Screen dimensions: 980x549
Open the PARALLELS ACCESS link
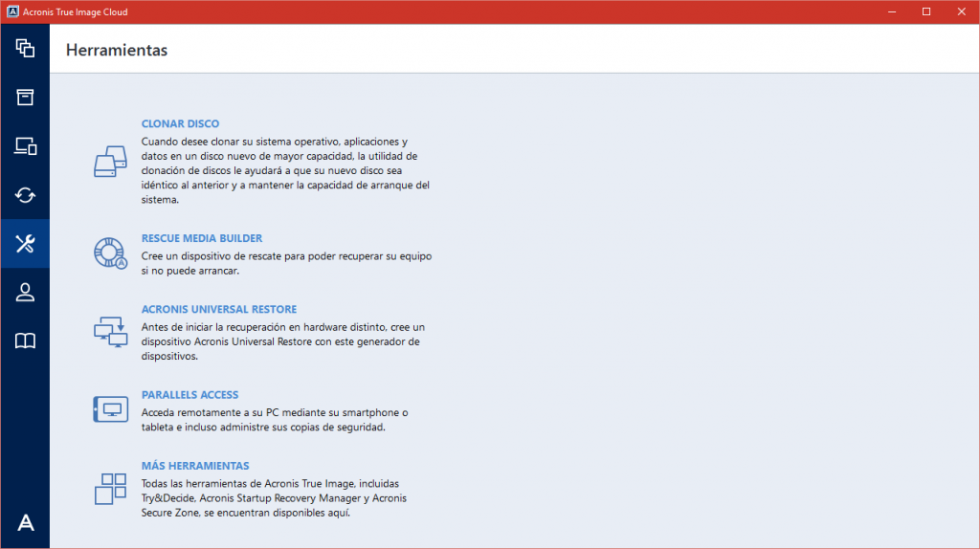coord(190,395)
